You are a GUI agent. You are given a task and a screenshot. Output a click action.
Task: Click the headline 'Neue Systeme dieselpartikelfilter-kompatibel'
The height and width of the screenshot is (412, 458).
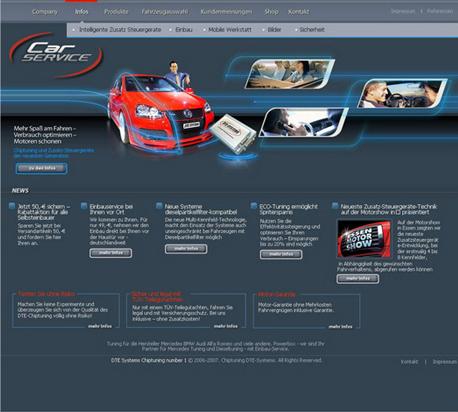point(201,209)
